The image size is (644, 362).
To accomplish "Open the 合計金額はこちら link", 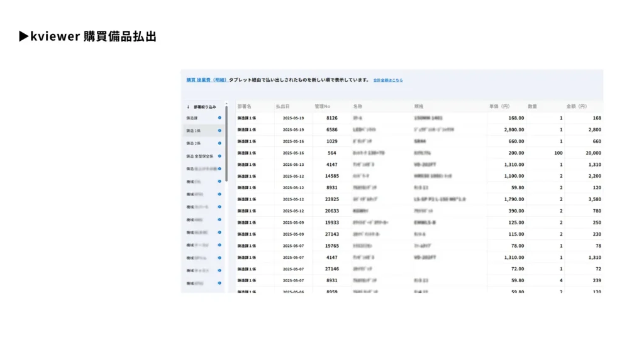I will [x=388, y=80].
